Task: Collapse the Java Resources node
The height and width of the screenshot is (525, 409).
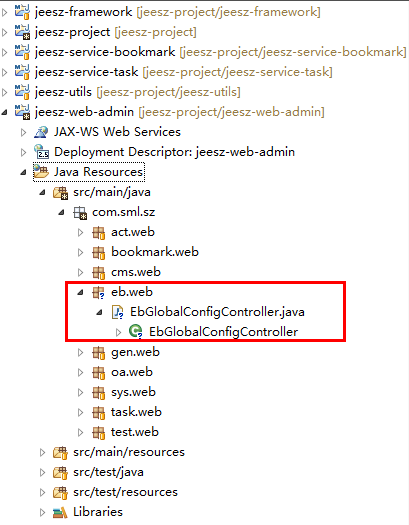Action: click(x=23, y=173)
